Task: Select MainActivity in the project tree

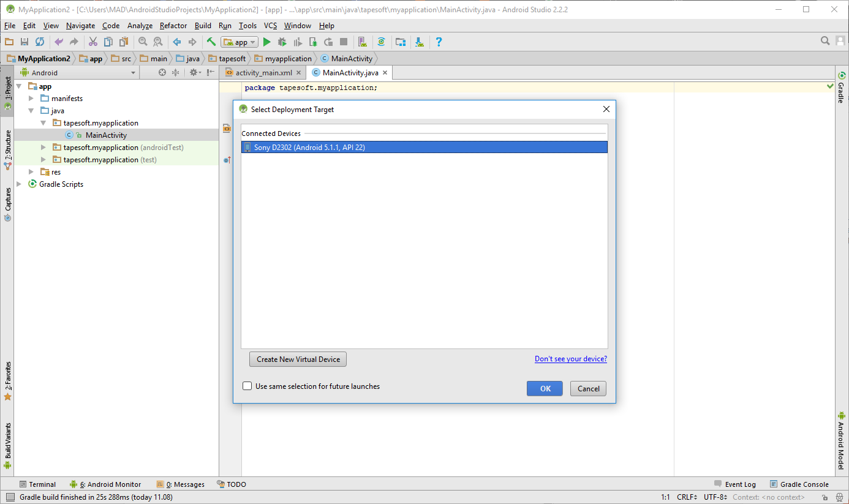Action: pos(106,135)
